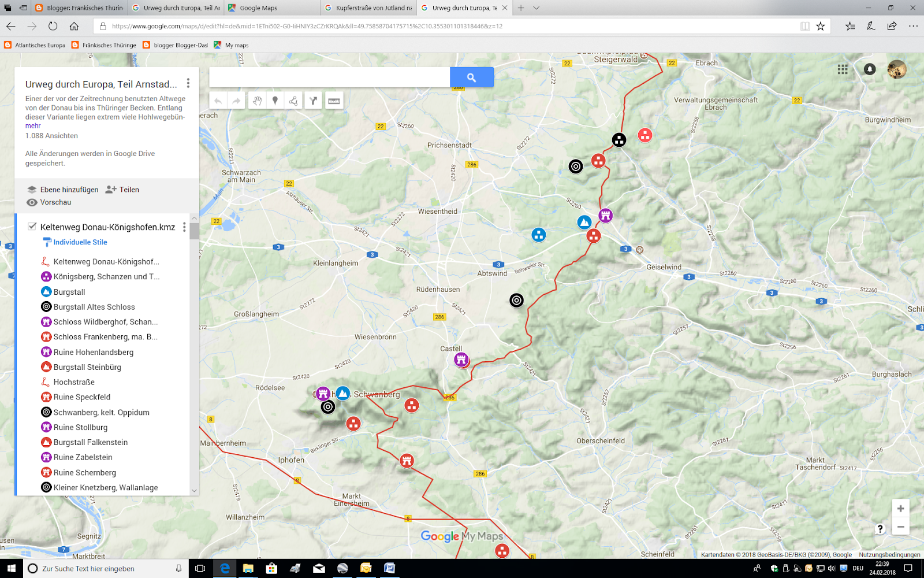Open the map title three-dot menu
The image size is (924, 578).
[x=188, y=83]
